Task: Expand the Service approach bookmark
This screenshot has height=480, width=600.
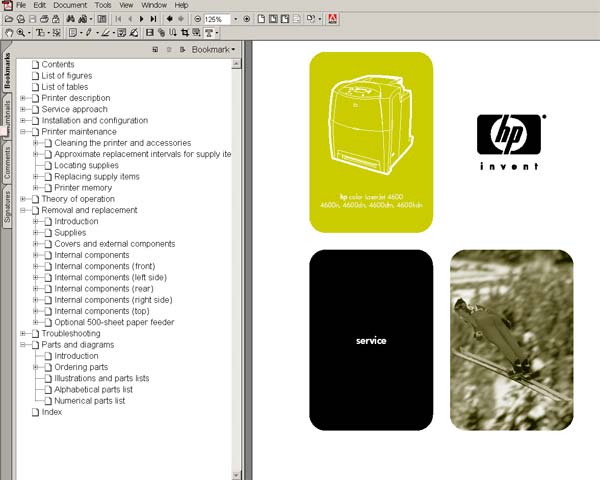Action: (x=23, y=109)
